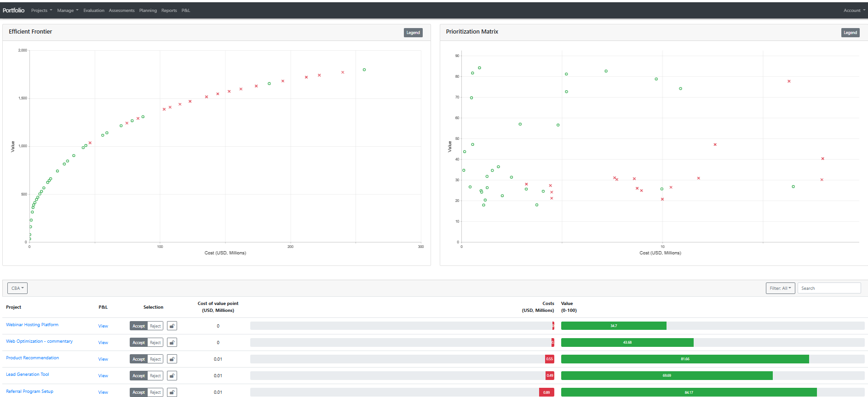Toggle lock icon for Web Optimization - commentary
This screenshot has height=397, width=868.
(x=172, y=343)
